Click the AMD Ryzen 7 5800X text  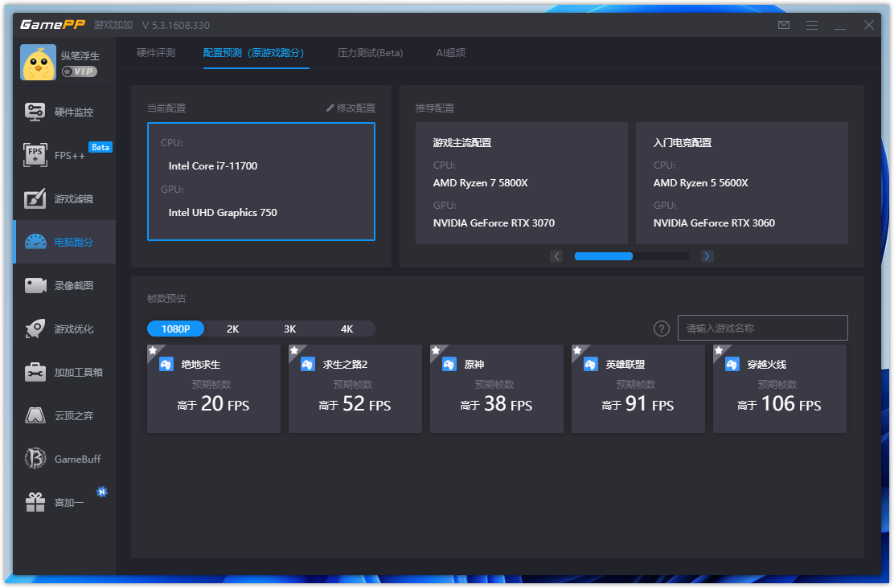pyautogui.click(x=480, y=183)
